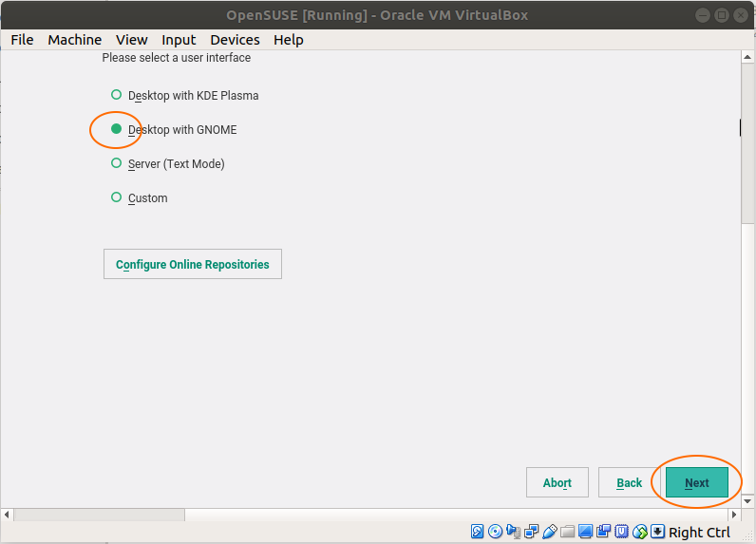Click the horizontal scrollbar left arrow
The image size is (756, 544).
tap(7, 515)
